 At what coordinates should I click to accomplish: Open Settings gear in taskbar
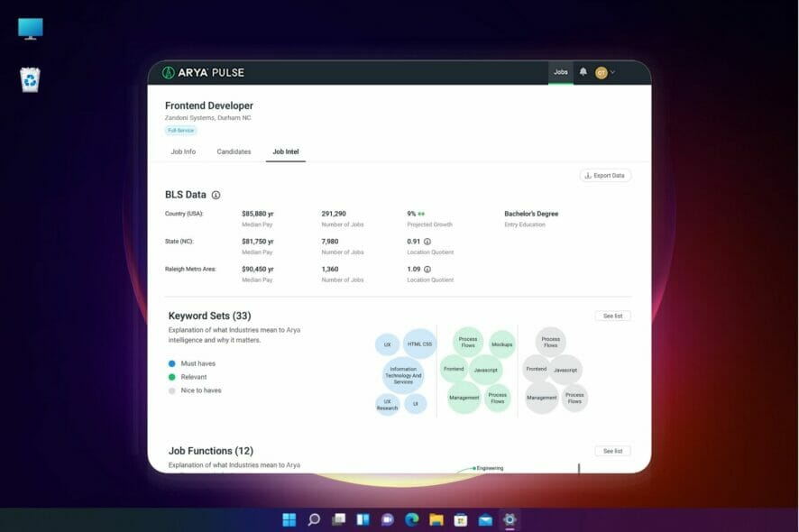tap(510, 519)
